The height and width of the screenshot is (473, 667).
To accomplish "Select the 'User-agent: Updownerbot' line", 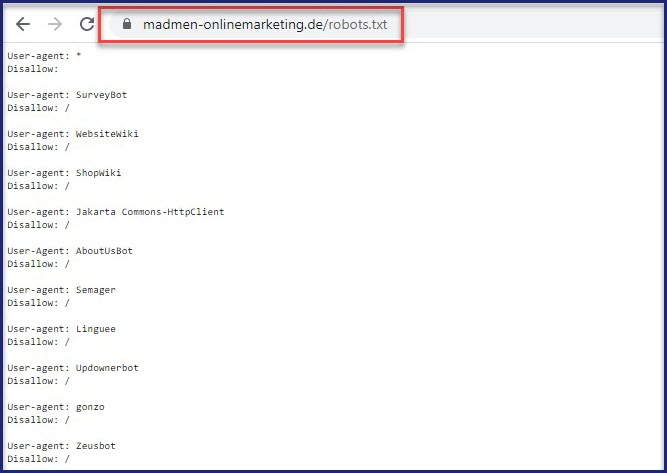I will click(73, 368).
